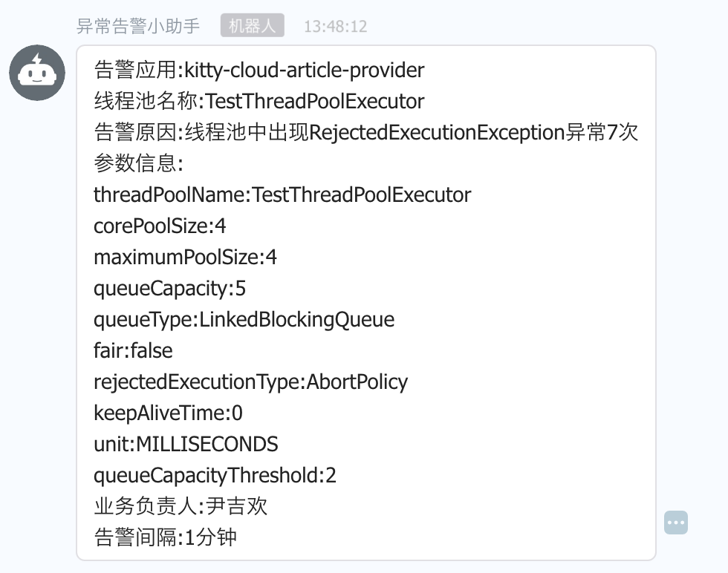Image resolution: width=728 pixels, height=573 pixels.
Task: Click the queueCapacityThreshold:2 text
Action: (x=215, y=476)
